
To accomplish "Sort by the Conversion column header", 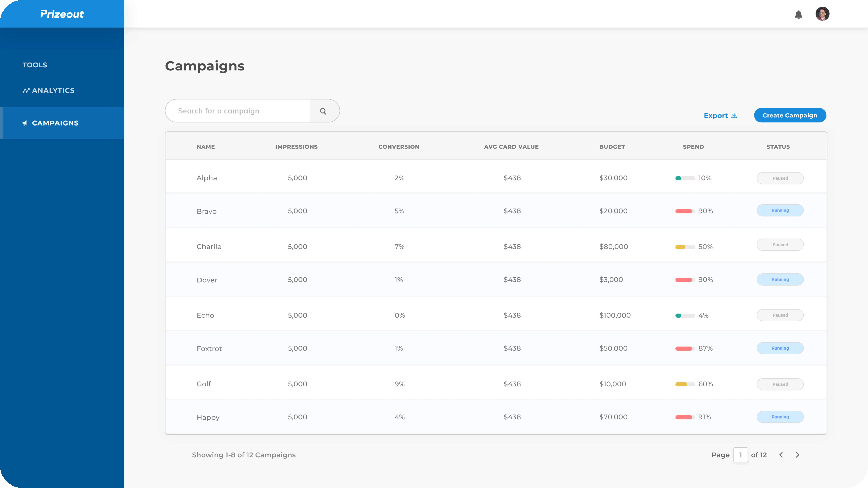I will click(x=399, y=147).
